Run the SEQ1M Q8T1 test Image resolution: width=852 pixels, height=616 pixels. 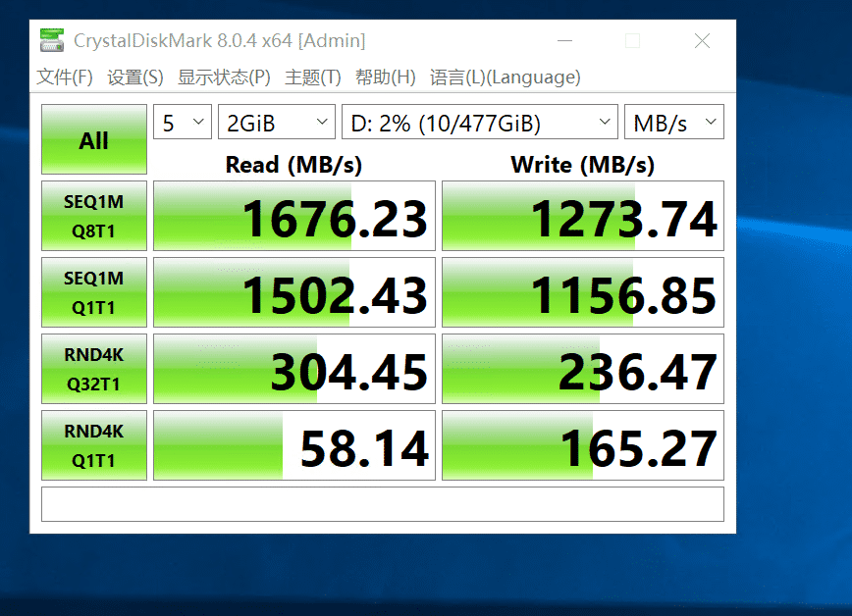point(94,216)
